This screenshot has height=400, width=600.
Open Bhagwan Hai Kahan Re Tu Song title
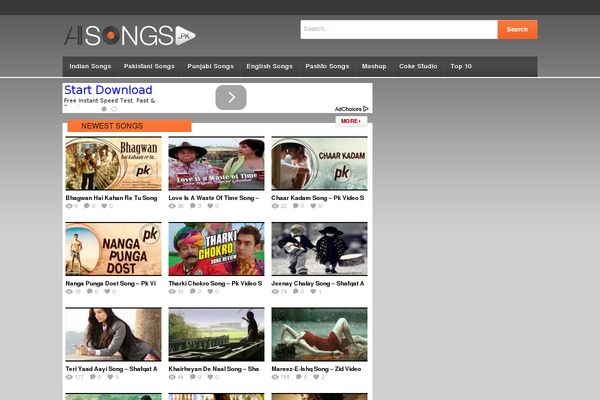pyautogui.click(x=111, y=198)
